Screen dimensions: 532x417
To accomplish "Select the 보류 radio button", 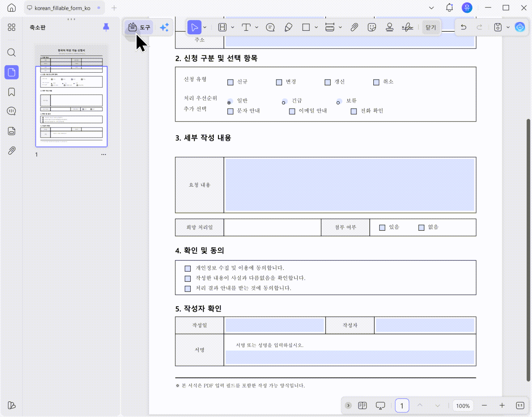I will pyautogui.click(x=339, y=102).
